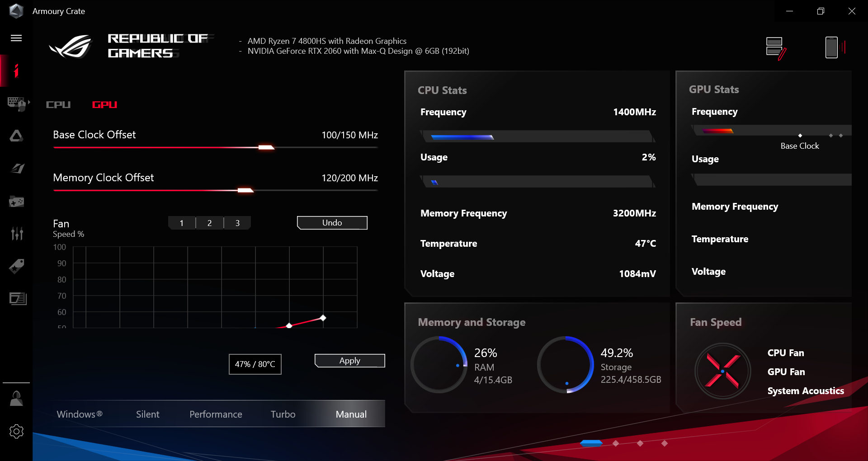Open the Settings gear in sidebar
The width and height of the screenshot is (868, 461).
point(16,432)
